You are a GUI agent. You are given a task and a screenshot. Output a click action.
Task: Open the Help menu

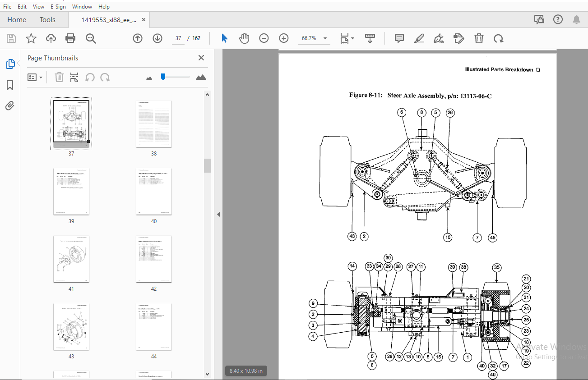click(104, 6)
